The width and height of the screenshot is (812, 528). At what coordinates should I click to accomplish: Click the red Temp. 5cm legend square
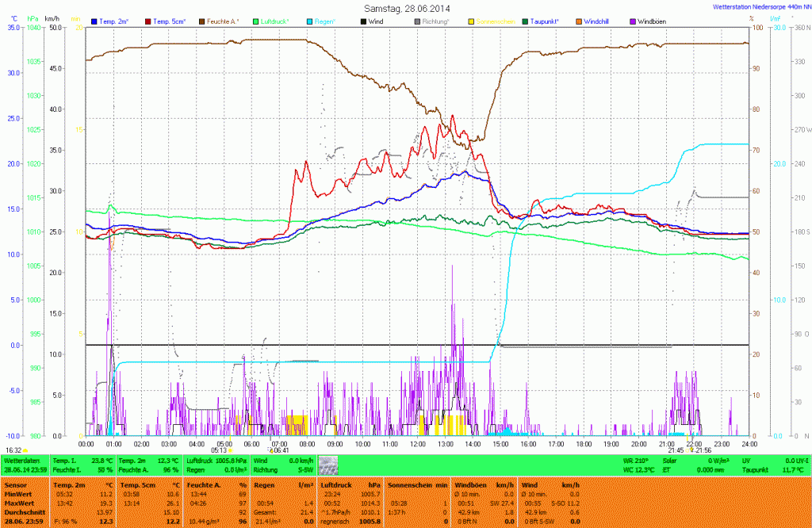point(148,21)
